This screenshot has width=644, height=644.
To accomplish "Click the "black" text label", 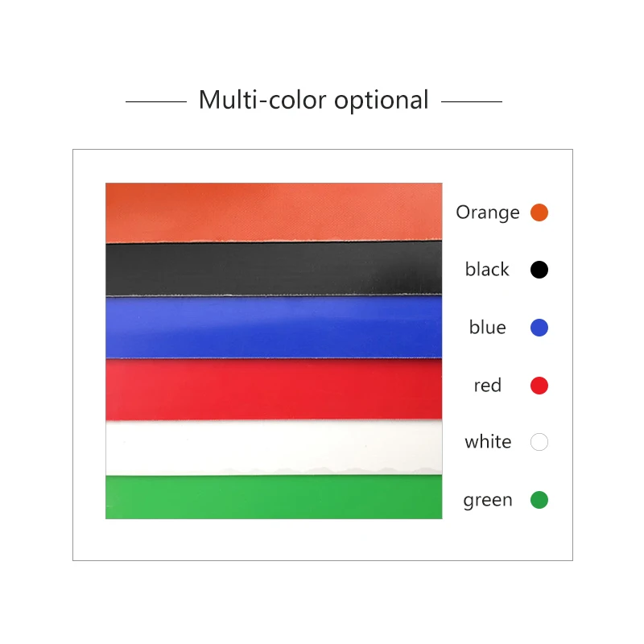I will pyautogui.click(x=487, y=270).
